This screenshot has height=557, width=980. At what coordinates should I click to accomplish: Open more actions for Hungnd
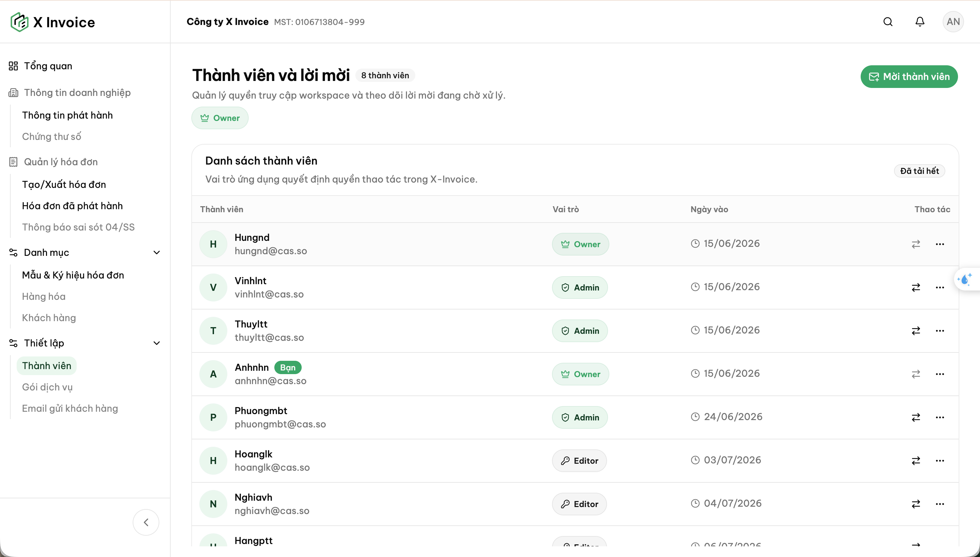click(940, 244)
